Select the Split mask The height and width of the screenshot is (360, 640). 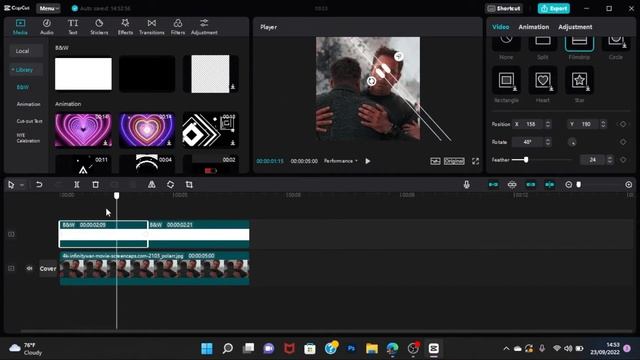pyautogui.click(x=542, y=44)
